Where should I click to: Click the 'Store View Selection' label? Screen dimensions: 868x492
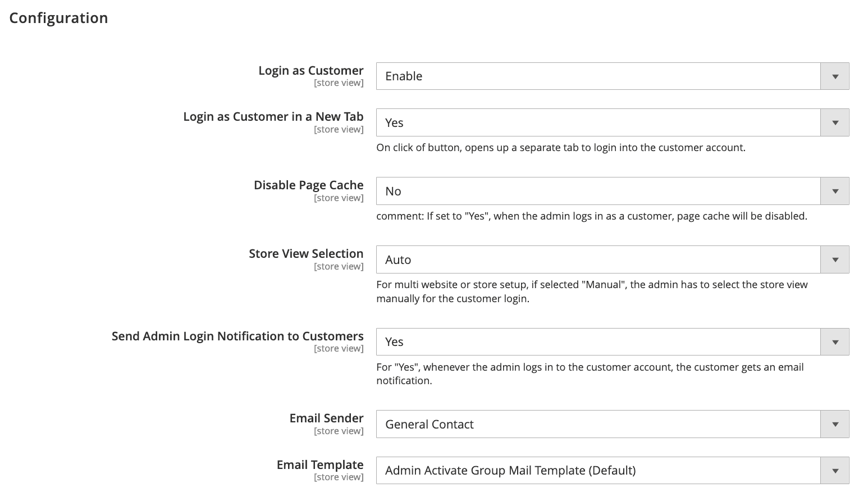[x=306, y=254]
